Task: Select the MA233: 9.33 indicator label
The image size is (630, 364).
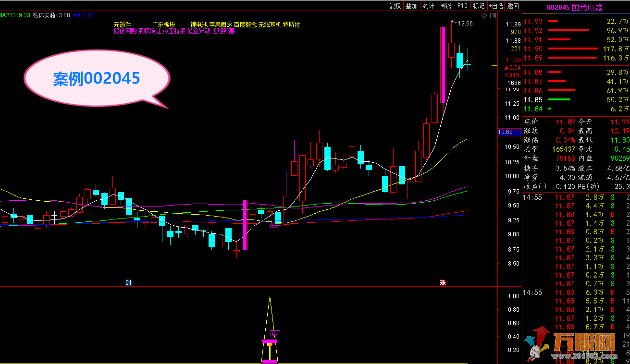Action: click(14, 15)
